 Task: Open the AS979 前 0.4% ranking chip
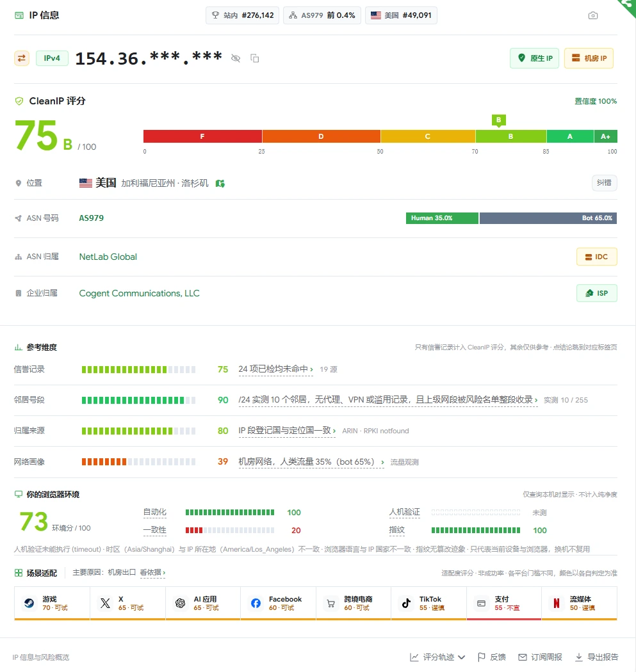(x=322, y=15)
